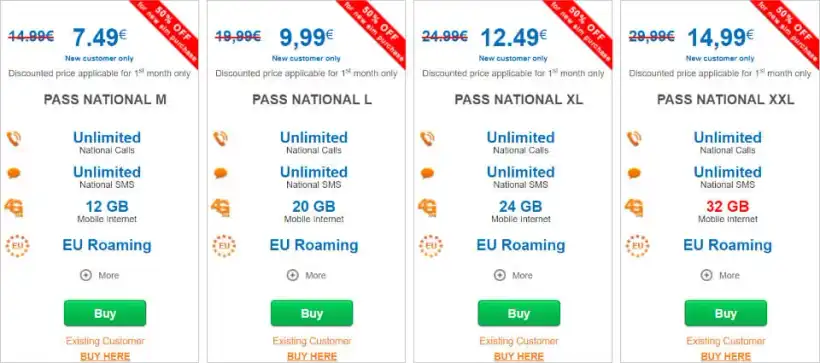This screenshot has height=363, width=820.
Task: Click the EU Roaming badge in Pass National XXL
Action: tap(637, 245)
